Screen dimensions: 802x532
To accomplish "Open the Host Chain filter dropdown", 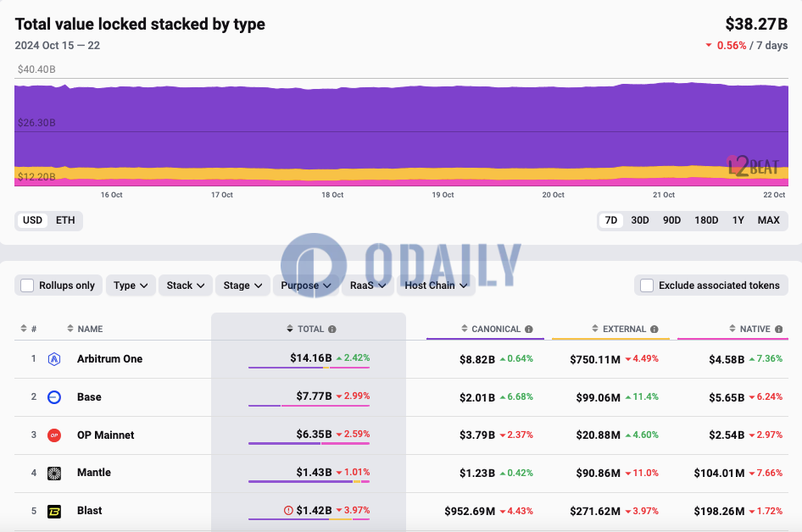I will click(436, 285).
